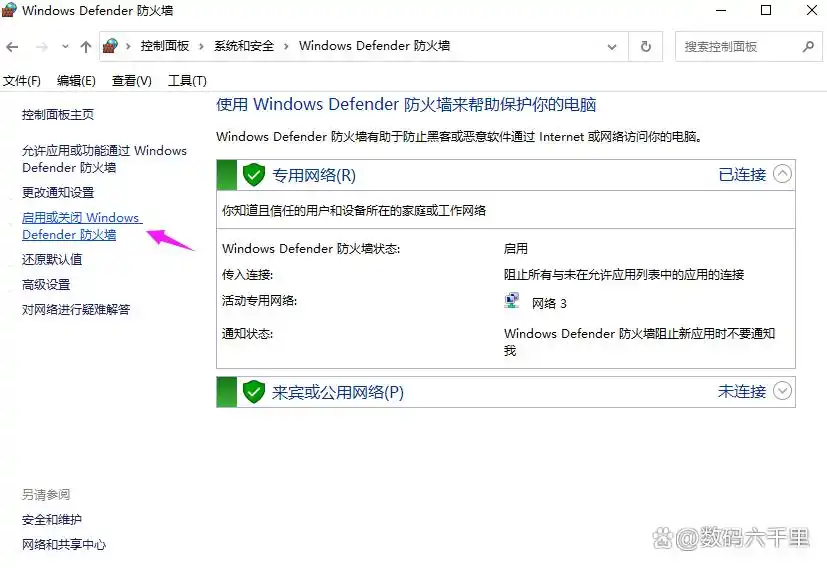Open the 文件(F) menu
This screenshot has width=827, height=568.
tap(22, 81)
